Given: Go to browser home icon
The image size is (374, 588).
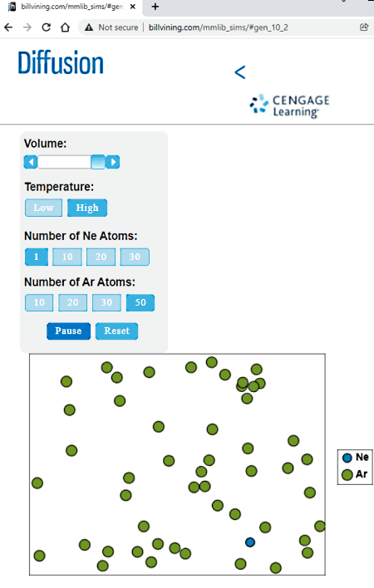Looking at the screenshot, I should pyautogui.click(x=66, y=27).
